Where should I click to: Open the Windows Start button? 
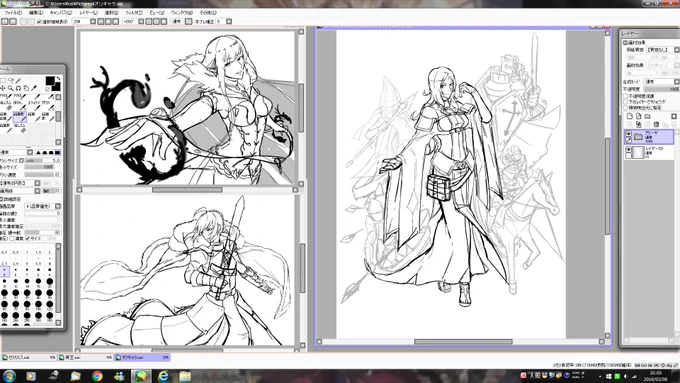(9, 376)
